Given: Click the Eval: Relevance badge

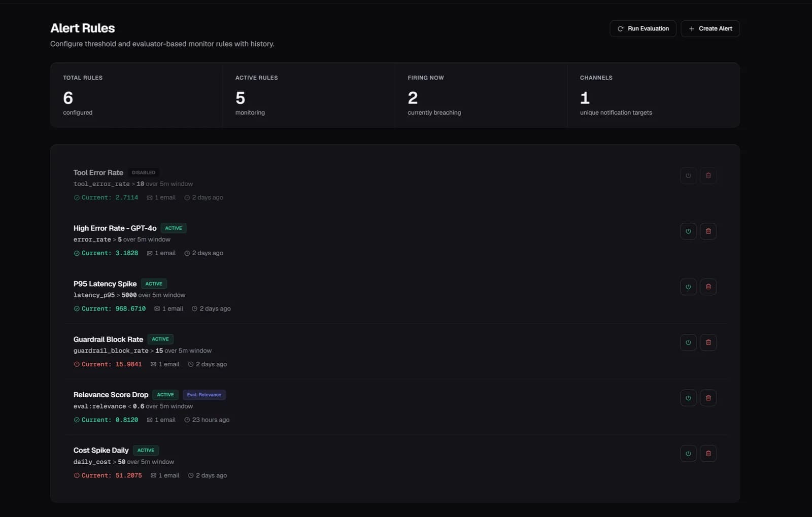Looking at the screenshot, I should coord(204,395).
